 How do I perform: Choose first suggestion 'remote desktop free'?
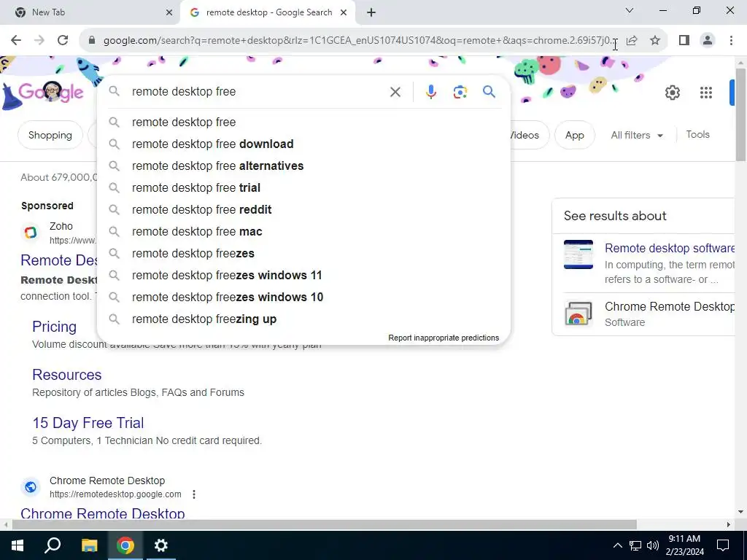tap(304, 122)
